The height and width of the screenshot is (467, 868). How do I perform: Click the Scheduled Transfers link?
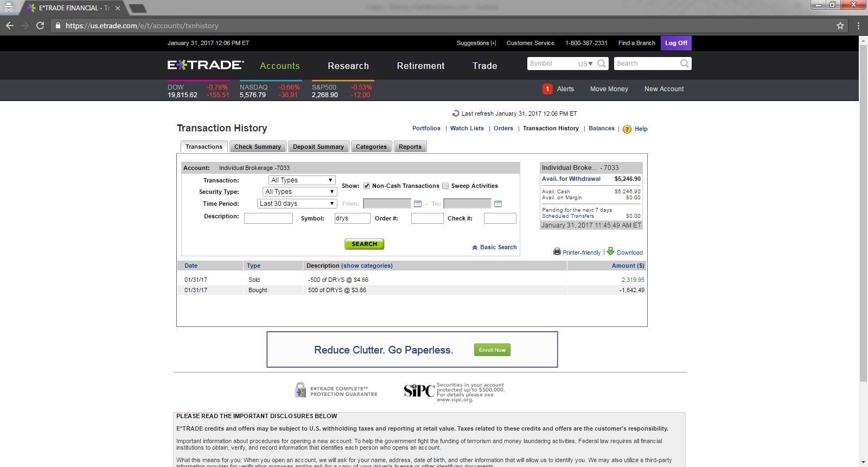pyautogui.click(x=568, y=216)
